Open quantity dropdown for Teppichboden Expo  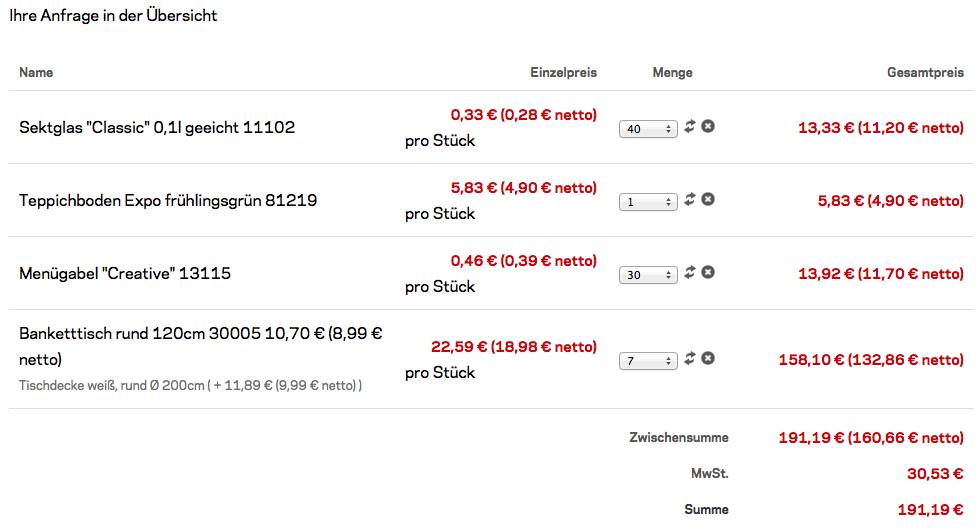pos(648,202)
